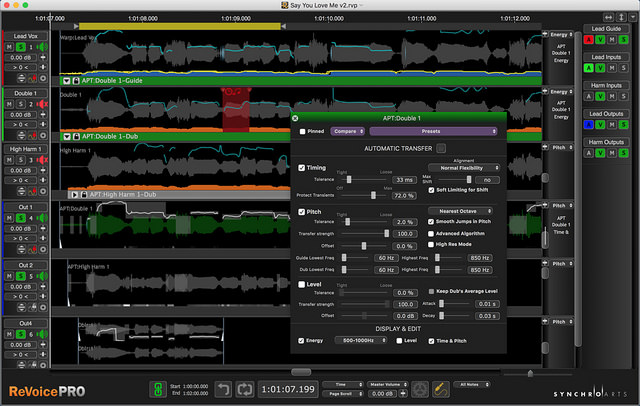Click the Lead Guide group button

(x=606, y=29)
